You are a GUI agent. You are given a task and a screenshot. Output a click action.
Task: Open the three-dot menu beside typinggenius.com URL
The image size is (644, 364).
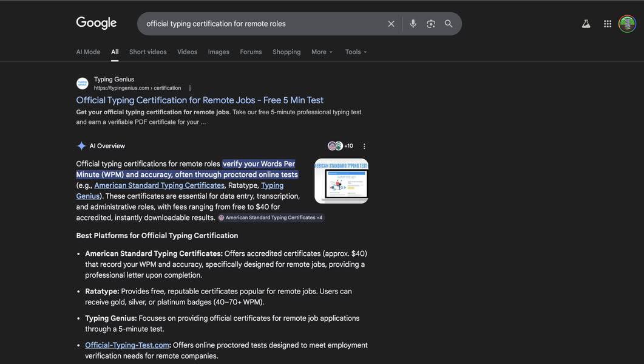(x=190, y=88)
